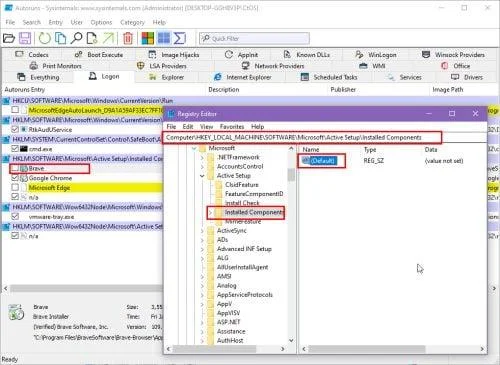The width and height of the screenshot is (500, 365).
Task: Open the Autoruns Category menu
Action: [x=132, y=22]
